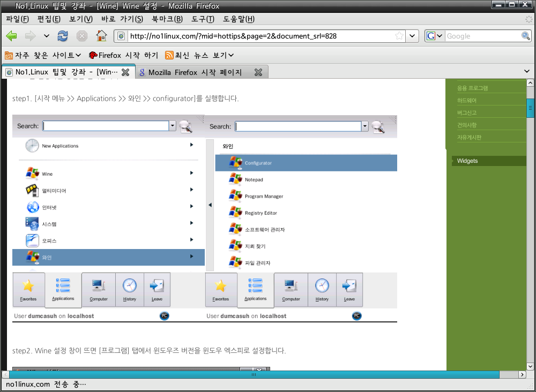Click the right menu search magnifier icon
This screenshot has height=392, width=536.
pyautogui.click(x=378, y=127)
